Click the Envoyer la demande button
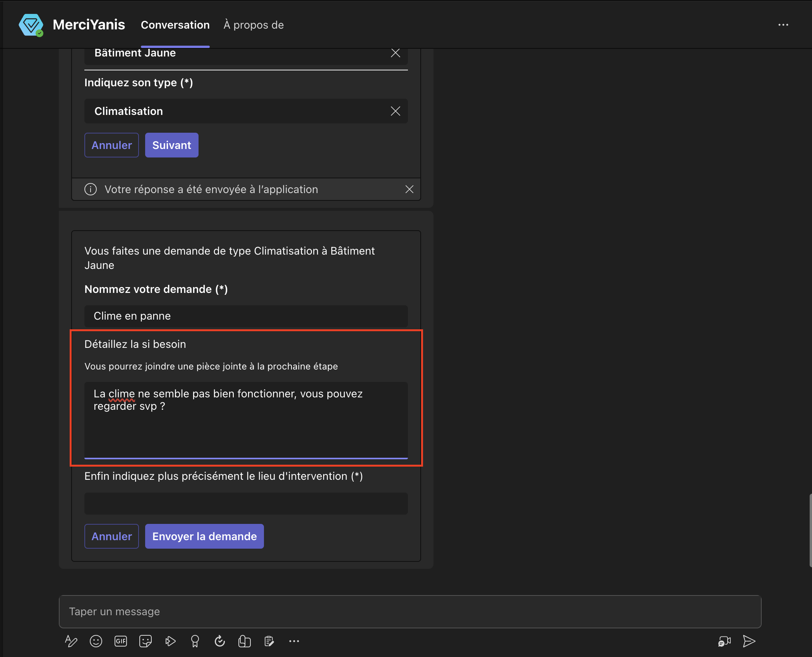Viewport: 812px width, 657px height. pos(204,536)
